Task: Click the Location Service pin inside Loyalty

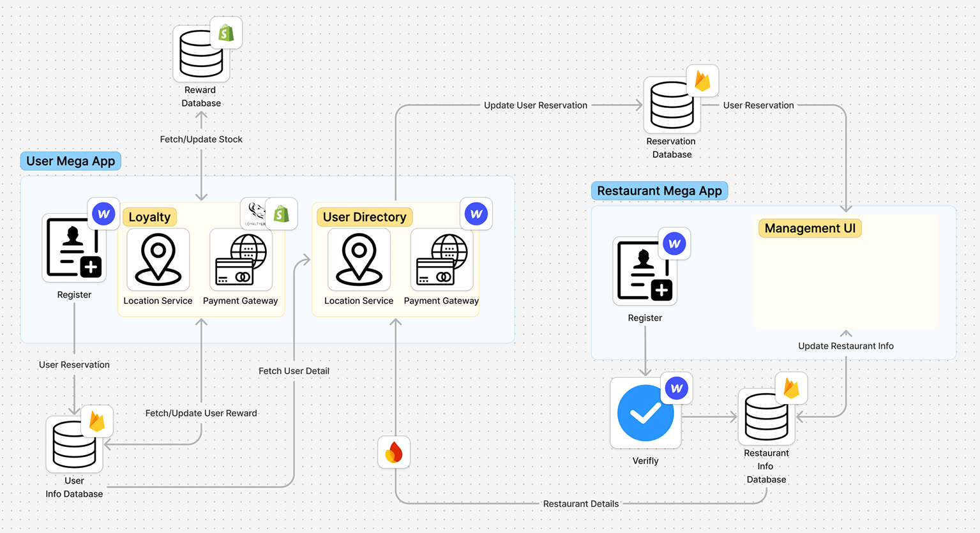Action: pyautogui.click(x=158, y=259)
